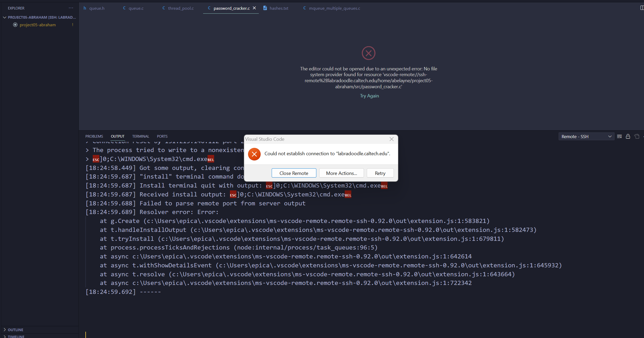
Task: Switch to the TERMINAL panel tab
Action: coord(141,136)
